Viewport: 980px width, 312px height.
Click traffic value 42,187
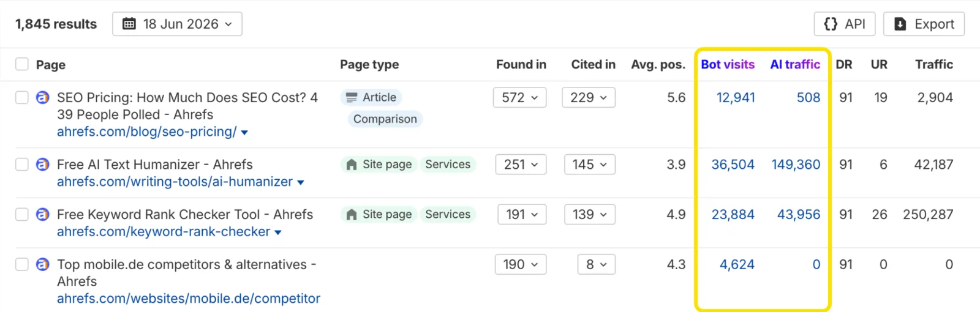click(933, 164)
